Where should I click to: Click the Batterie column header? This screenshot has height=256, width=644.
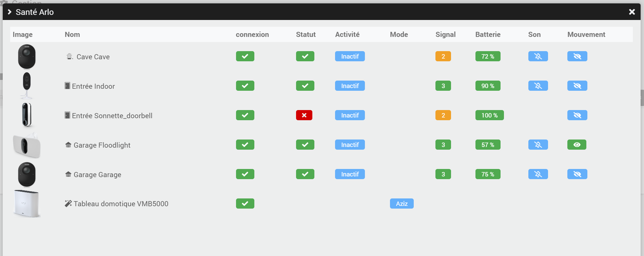(x=488, y=35)
